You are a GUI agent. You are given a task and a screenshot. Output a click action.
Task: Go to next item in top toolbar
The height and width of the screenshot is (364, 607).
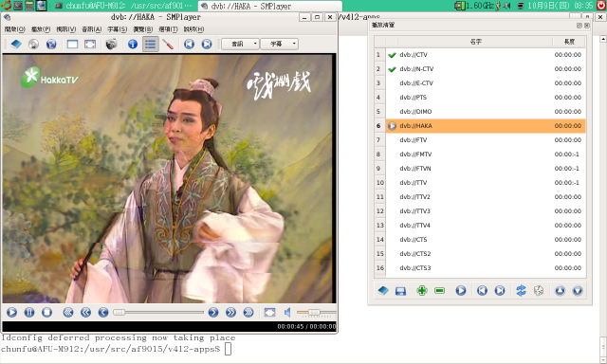[x=207, y=45]
